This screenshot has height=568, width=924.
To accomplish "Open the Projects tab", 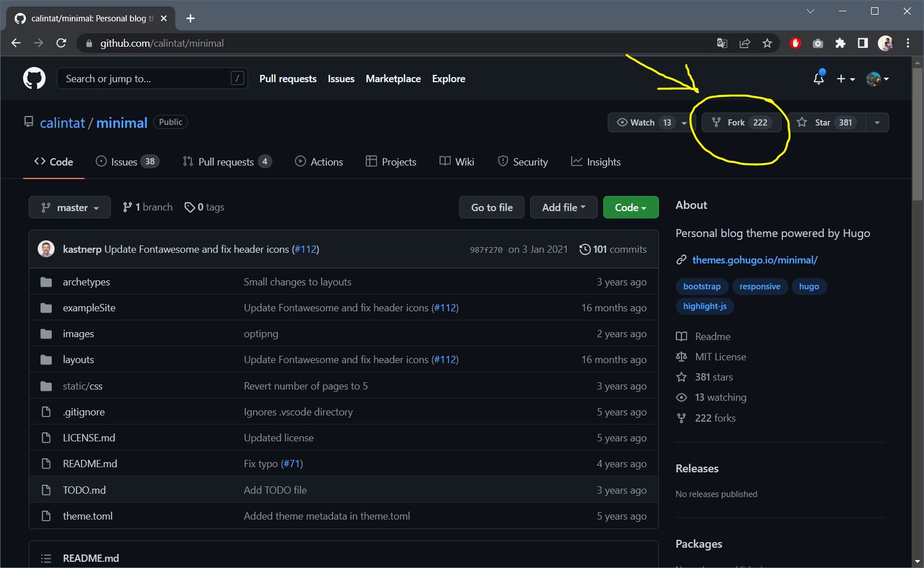I will click(391, 162).
